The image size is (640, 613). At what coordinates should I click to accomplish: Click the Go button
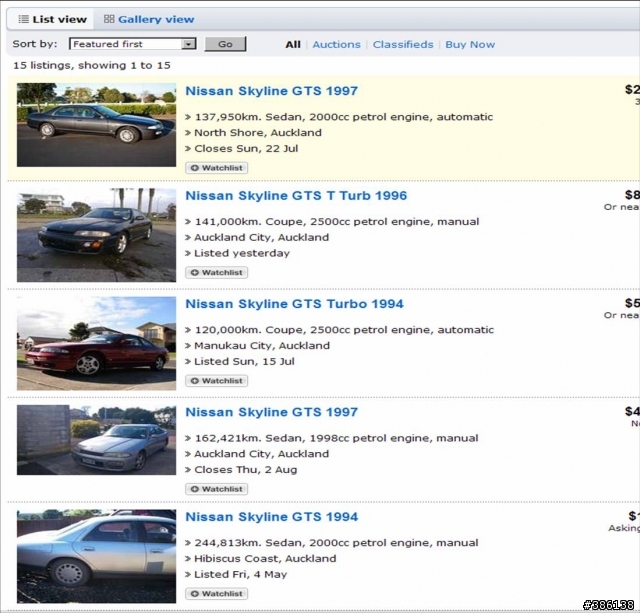(x=225, y=44)
